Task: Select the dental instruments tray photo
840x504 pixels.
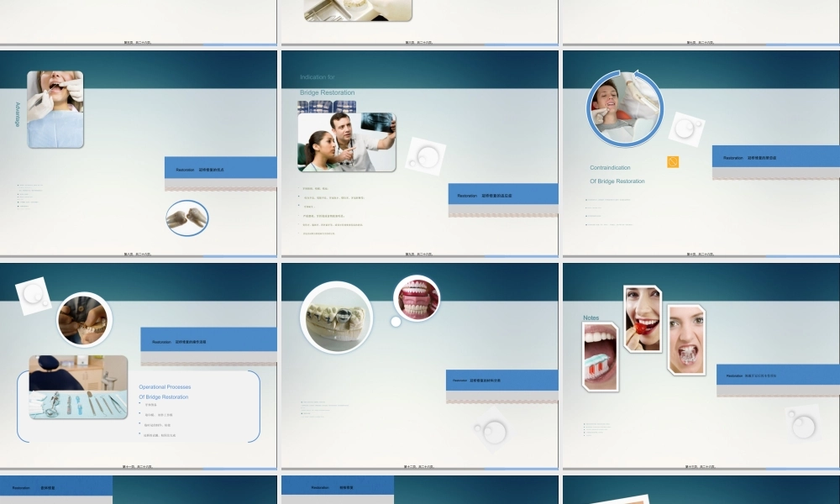Action: point(78,387)
